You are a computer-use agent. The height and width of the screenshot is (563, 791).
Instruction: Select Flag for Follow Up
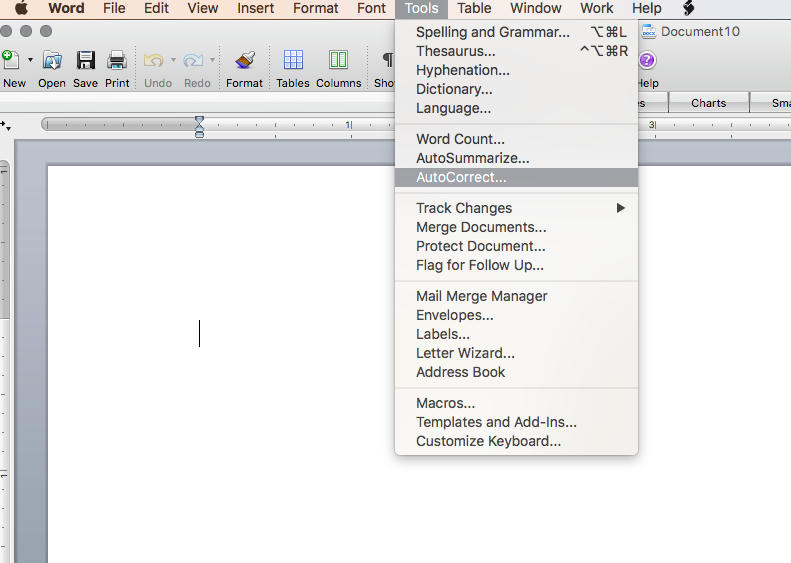point(517,265)
